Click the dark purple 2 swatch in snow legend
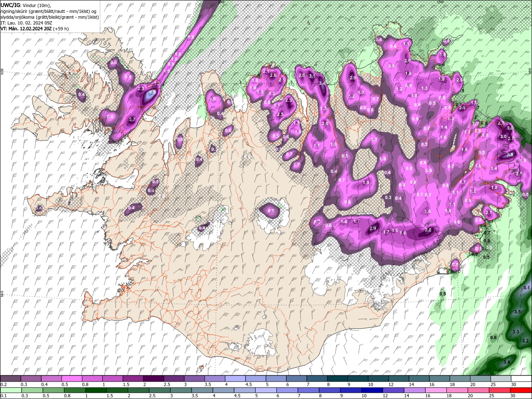 click(x=153, y=379)
